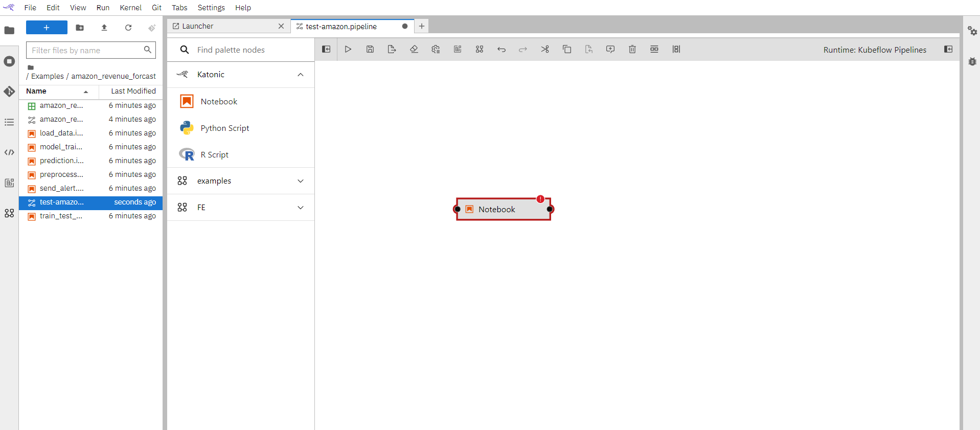
Task: Export the pipeline with the toolbar icon
Action: [x=392, y=49]
